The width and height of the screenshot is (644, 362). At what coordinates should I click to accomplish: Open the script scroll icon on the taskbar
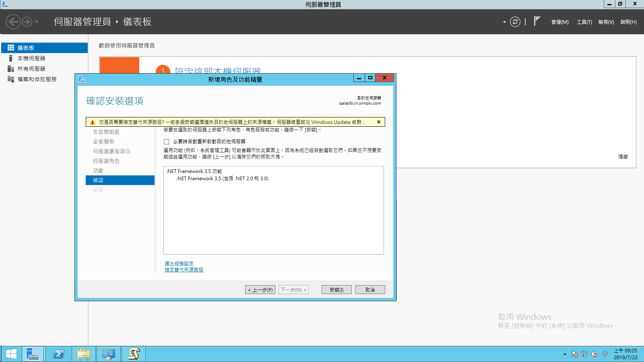(x=133, y=354)
